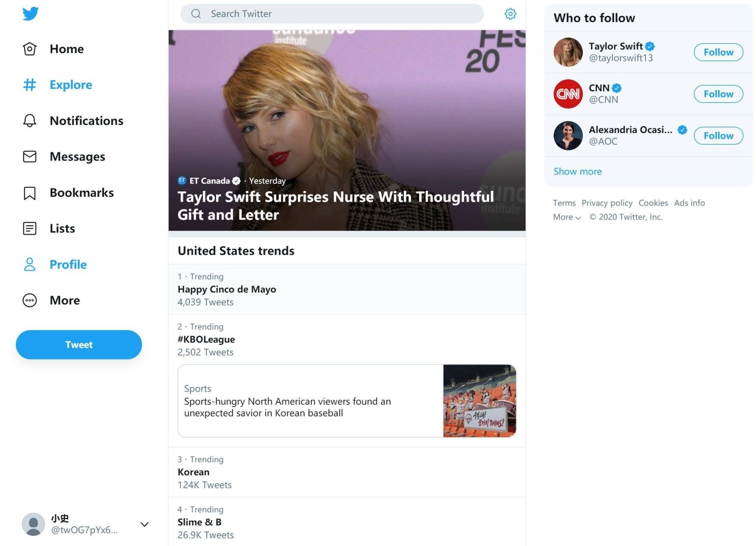The height and width of the screenshot is (546, 756).
Task: Open the Korean baseball Sports article thumbnail
Action: pos(479,400)
